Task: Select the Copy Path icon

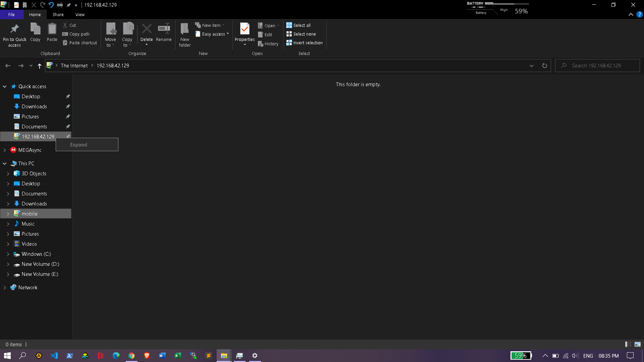Action: [x=75, y=34]
